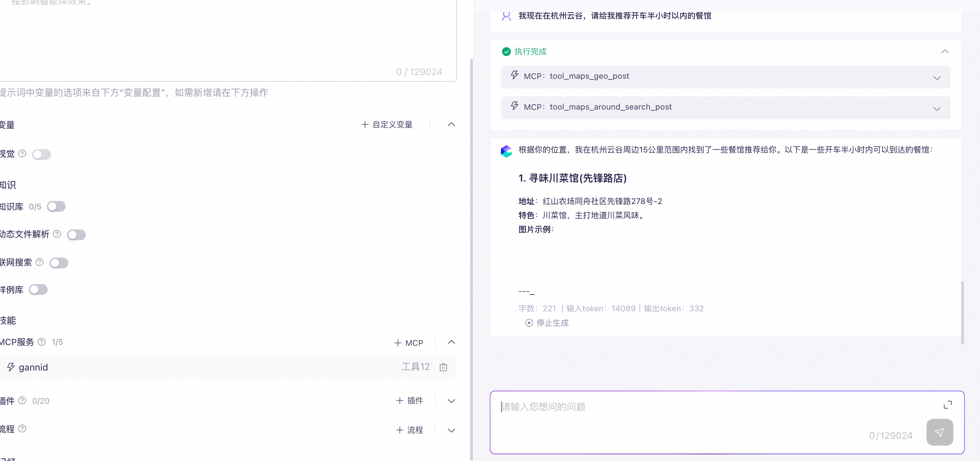The height and width of the screenshot is (461, 980).
Task: Click help icon beside 流程 label
Action: 22,429
